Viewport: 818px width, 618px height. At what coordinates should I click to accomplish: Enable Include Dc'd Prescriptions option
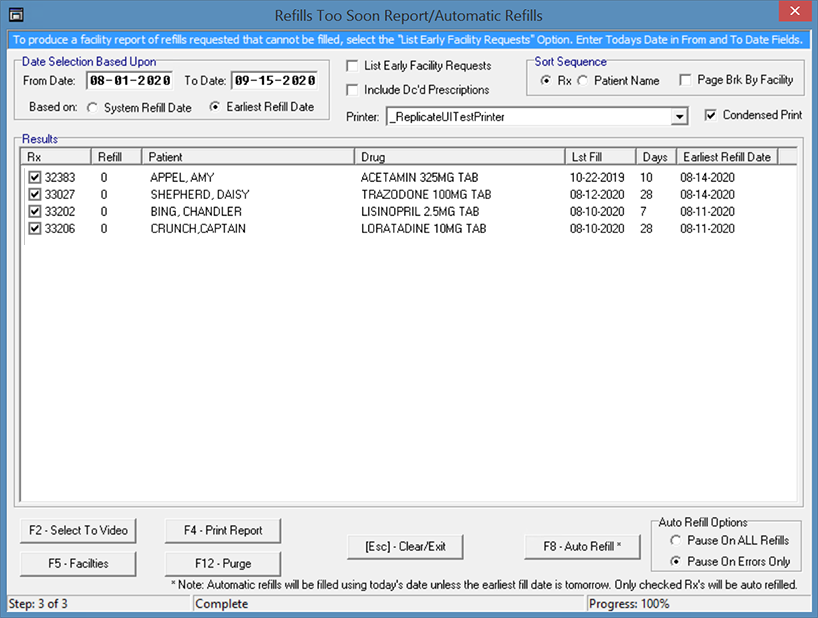tap(353, 90)
